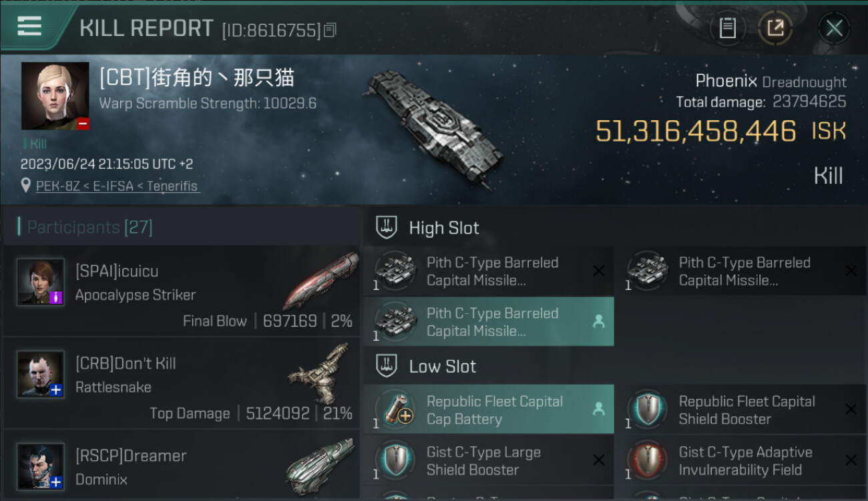This screenshot has width=868, height=501.
Task: Copy the kill report ID
Action: 330,30
